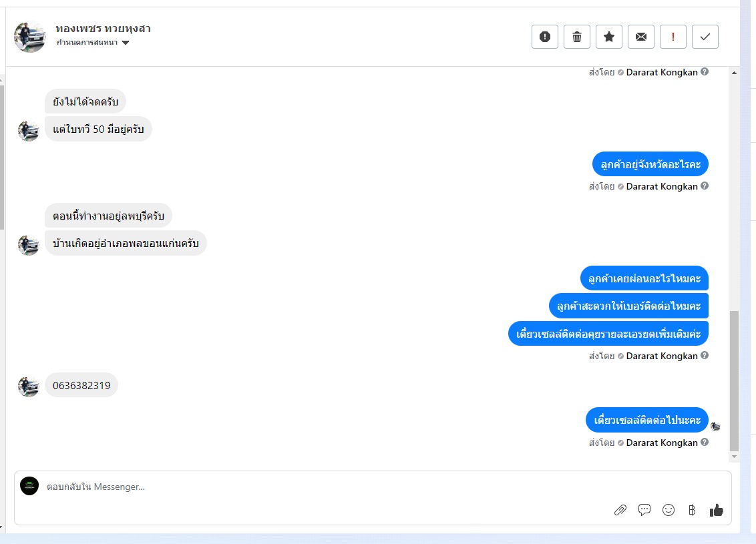Expand the กำหนดการสนทนา dropdown arrow
Image resolution: width=756 pixels, height=544 pixels.
point(126,43)
